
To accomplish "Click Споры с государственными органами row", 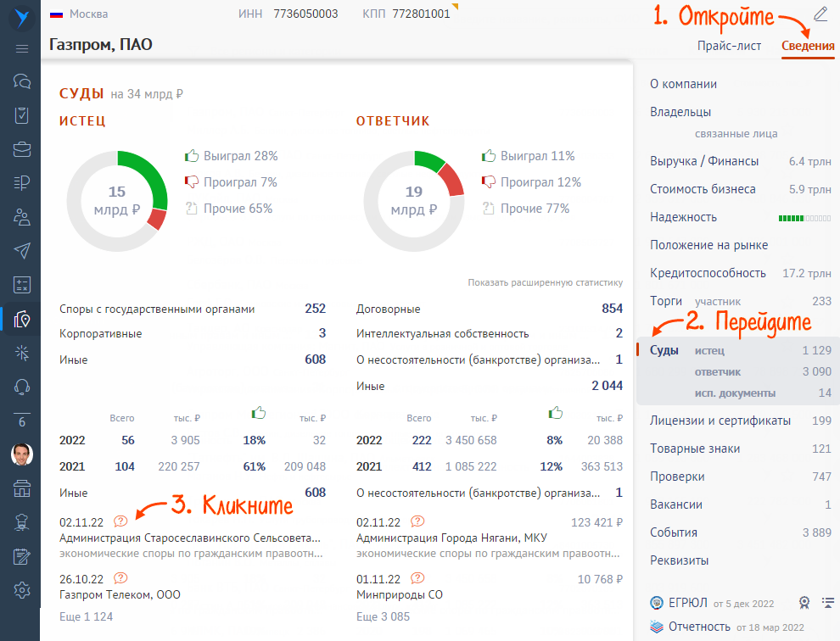I will (x=193, y=309).
